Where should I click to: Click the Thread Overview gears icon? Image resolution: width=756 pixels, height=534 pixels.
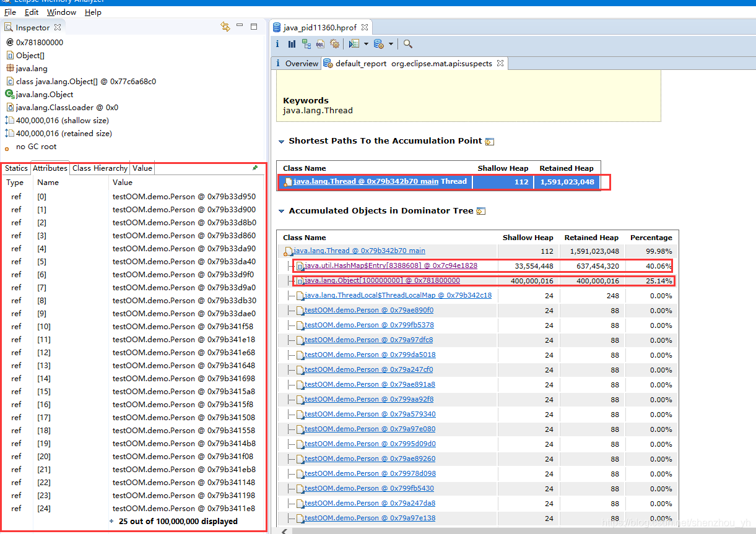click(x=334, y=44)
